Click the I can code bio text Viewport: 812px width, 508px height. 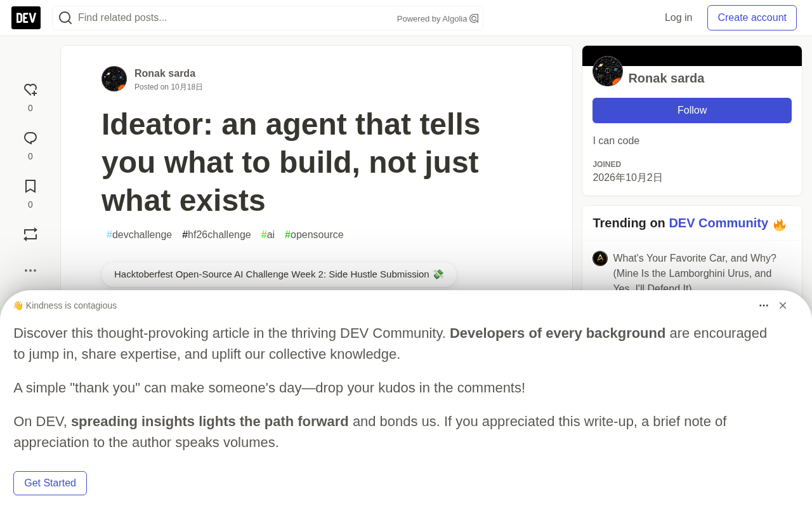(x=616, y=141)
